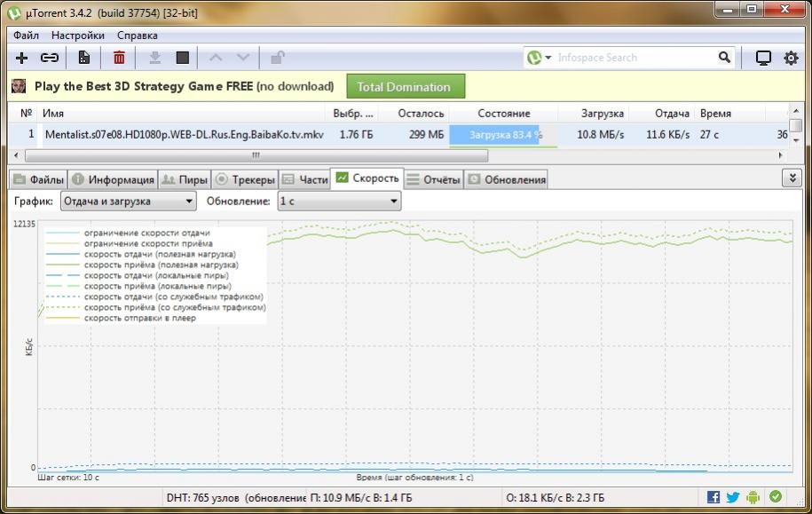The width and height of the screenshot is (812, 514).
Task: Add torrent from URL link icon
Action: coord(50,58)
